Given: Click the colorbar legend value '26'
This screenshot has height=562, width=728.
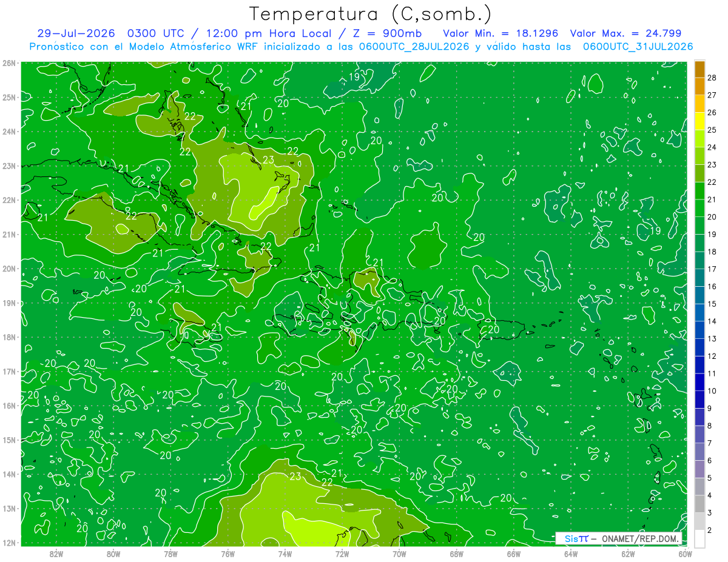Looking at the screenshot, I should 712,113.
